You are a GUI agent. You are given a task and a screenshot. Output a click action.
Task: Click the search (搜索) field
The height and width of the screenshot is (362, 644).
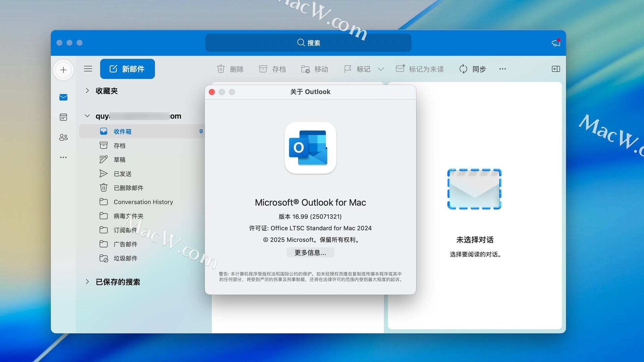click(308, 43)
